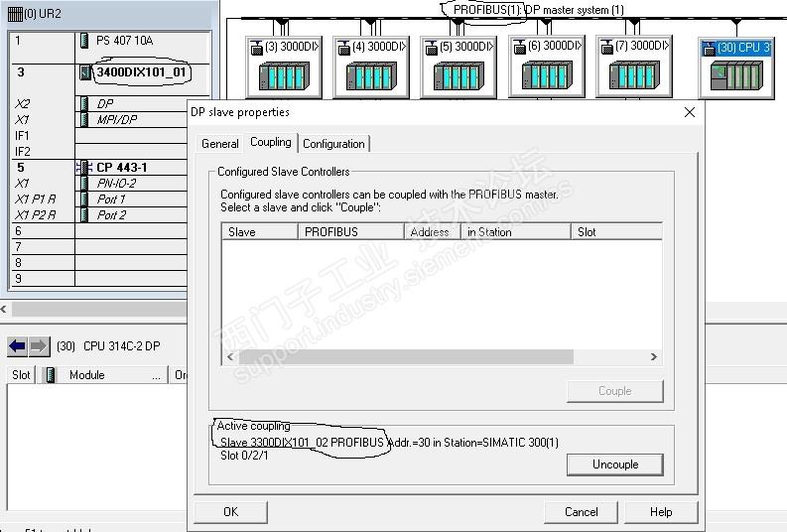This screenshot has width=787, height=532.
Task: Click the 3400DIX101_01 CPU module icon
Action: [85, 72]
